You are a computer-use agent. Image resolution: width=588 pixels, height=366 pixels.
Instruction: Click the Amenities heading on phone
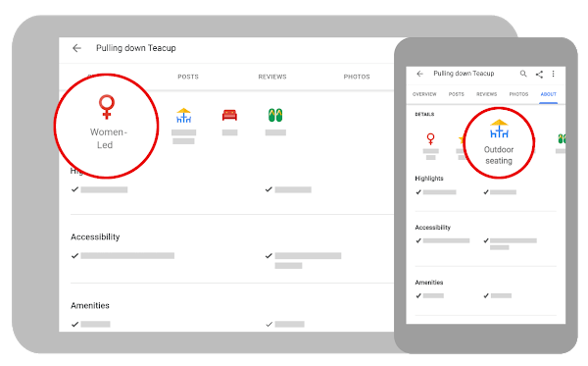[x=429, y=283]
